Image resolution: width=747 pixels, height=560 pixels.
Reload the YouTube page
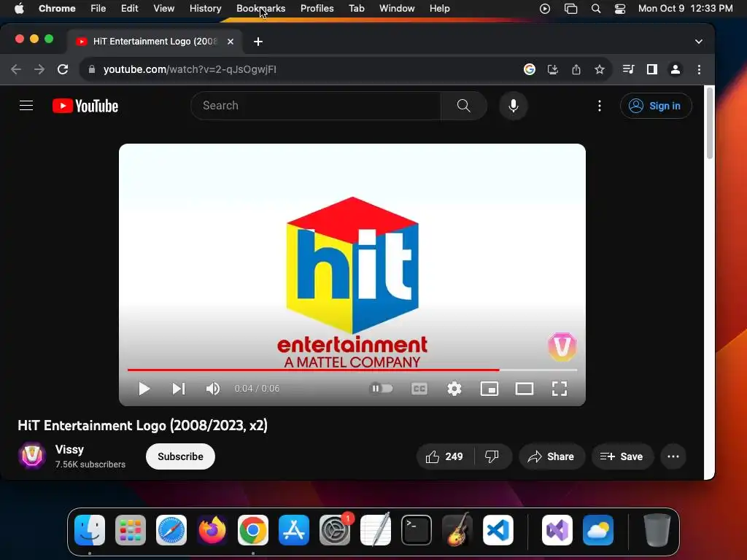63,69
